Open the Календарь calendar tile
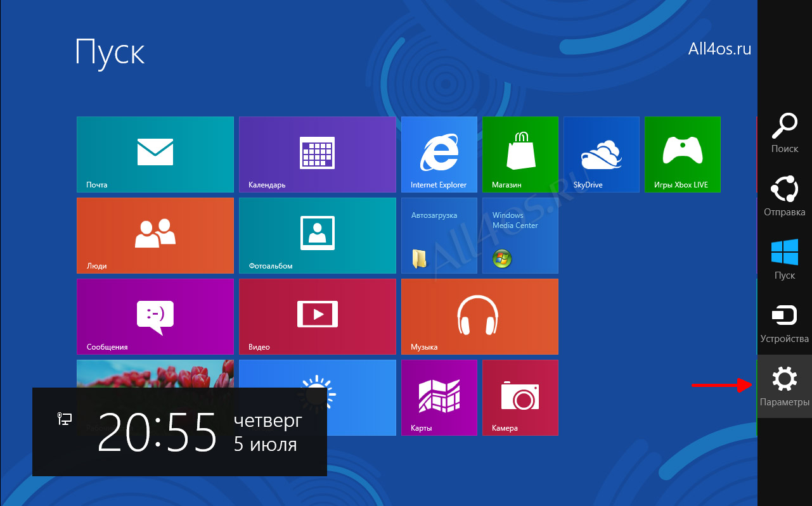This screenshot has height=506, width=812. tap(318, 155)
